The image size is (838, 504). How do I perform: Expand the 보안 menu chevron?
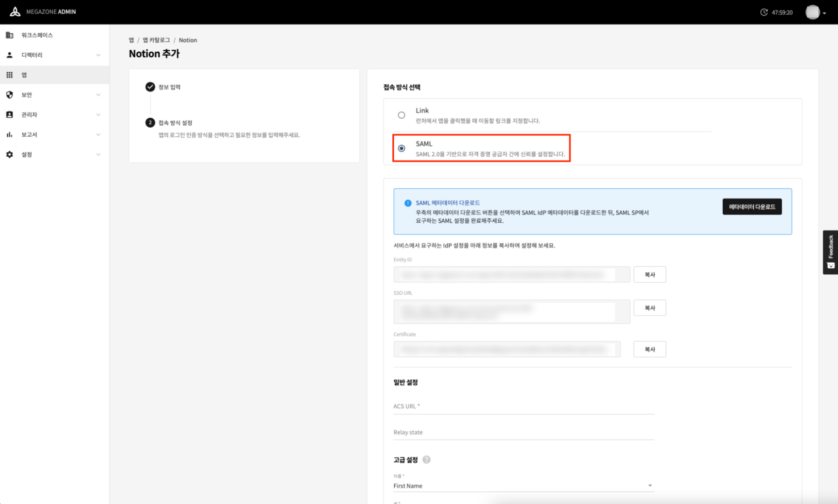coord(98,95)
